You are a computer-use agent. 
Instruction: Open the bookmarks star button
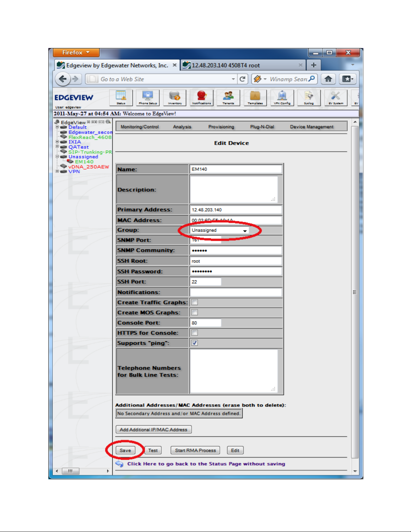[x=347, y=79]
